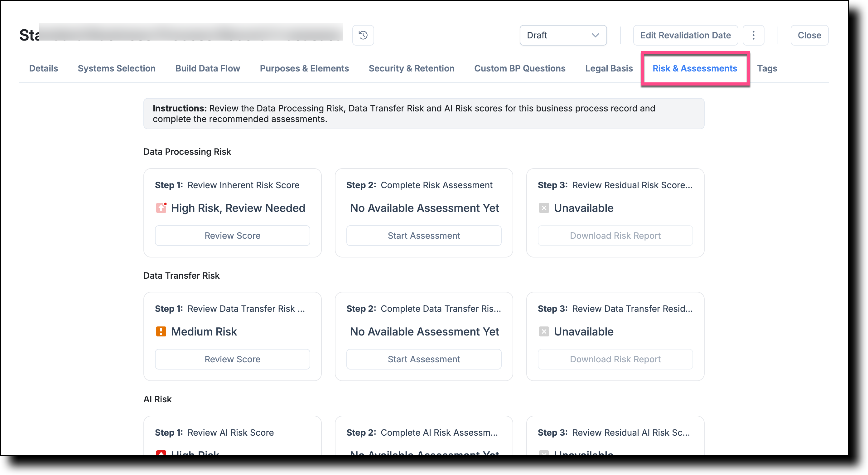
Task: Click 'Review Data Transfer Risk ...' step title
Action: pos(246,308)
